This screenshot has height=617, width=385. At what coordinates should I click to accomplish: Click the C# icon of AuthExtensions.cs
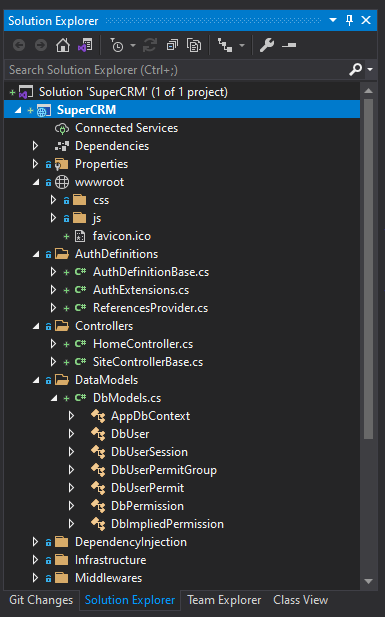point(80,290)
